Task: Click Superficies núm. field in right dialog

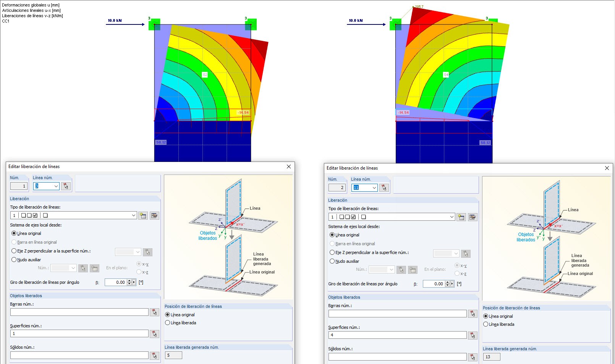Action: tap(398, 335)
